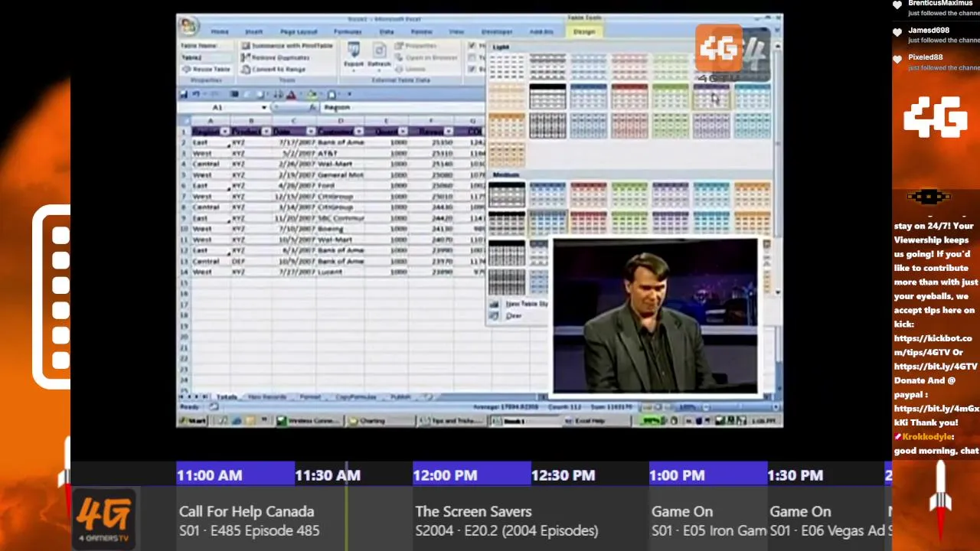Switch to the Page Layout ribbon tab

(299, 31)
